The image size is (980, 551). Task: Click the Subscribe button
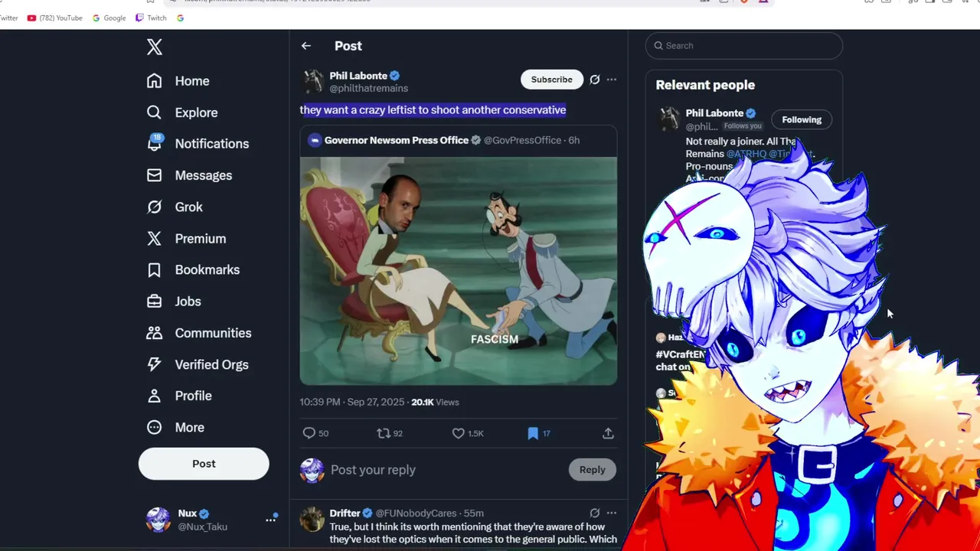[x=552, y=80]
